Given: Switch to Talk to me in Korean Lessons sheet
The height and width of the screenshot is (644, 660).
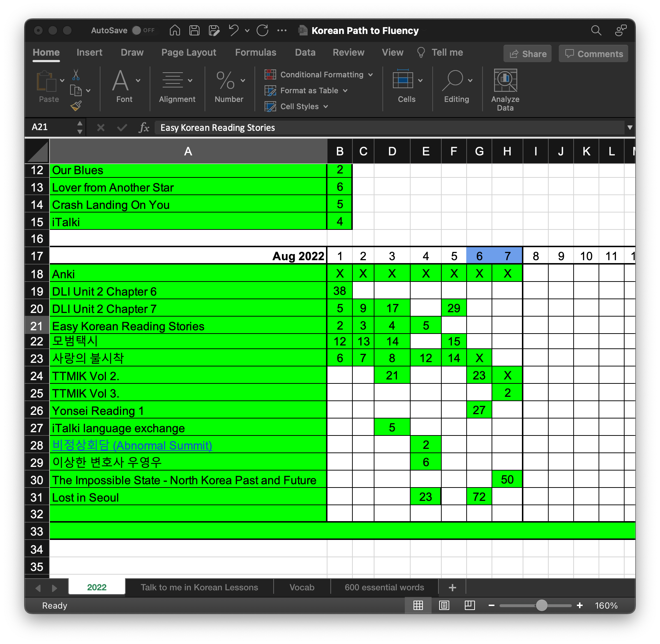Looking at the screenshot, I should point(199,587).
